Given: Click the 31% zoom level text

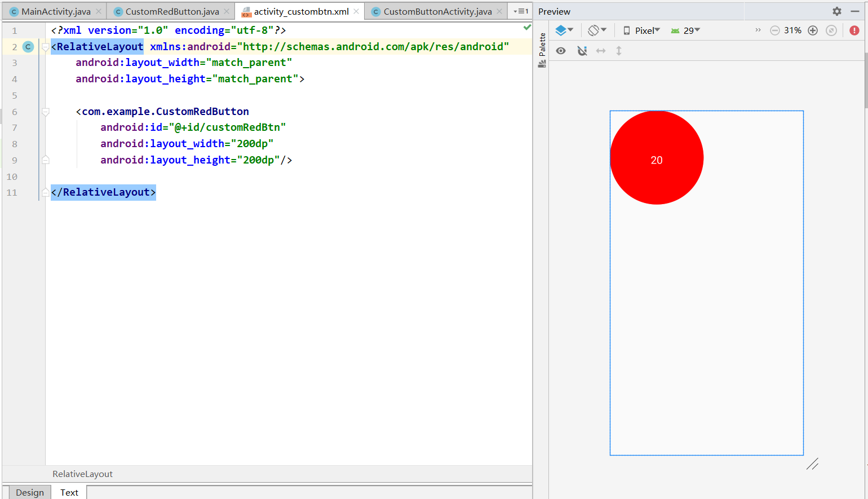Looking at the screenshot, I should pos(792,30).
